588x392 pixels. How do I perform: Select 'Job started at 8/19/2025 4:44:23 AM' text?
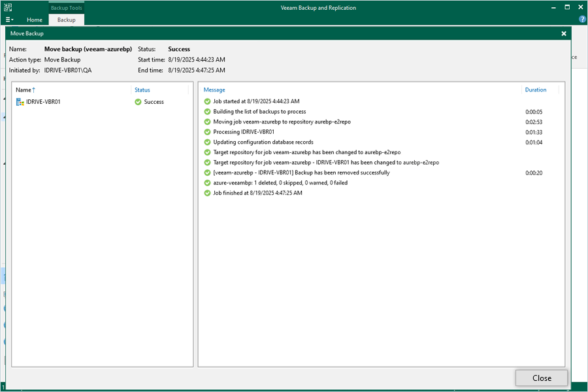click(256, 101)
